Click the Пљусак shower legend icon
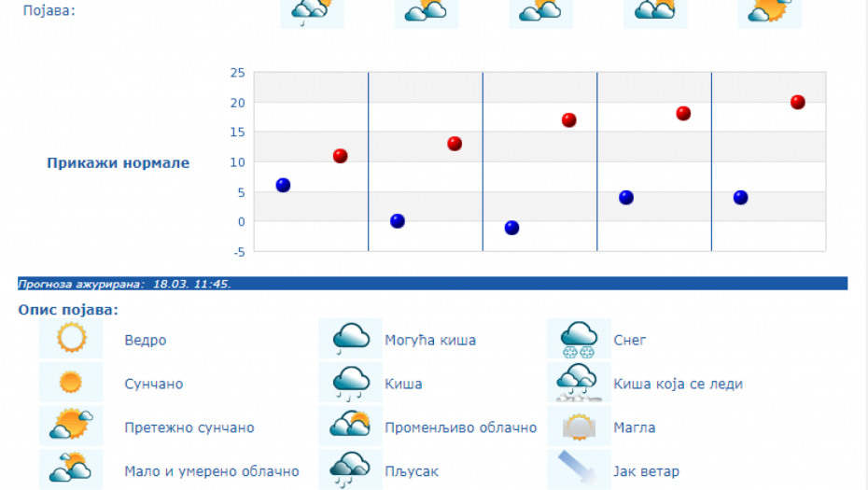Screen dimensions: 868x490 tap(350, 469)
